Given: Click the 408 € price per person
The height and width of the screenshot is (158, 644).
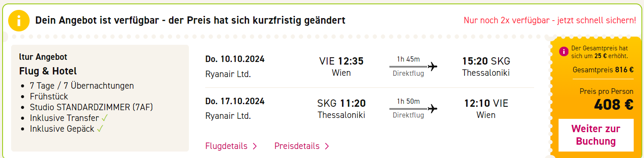Looking at the screenshot, I should pyautogui.click(x=614, y=105).
